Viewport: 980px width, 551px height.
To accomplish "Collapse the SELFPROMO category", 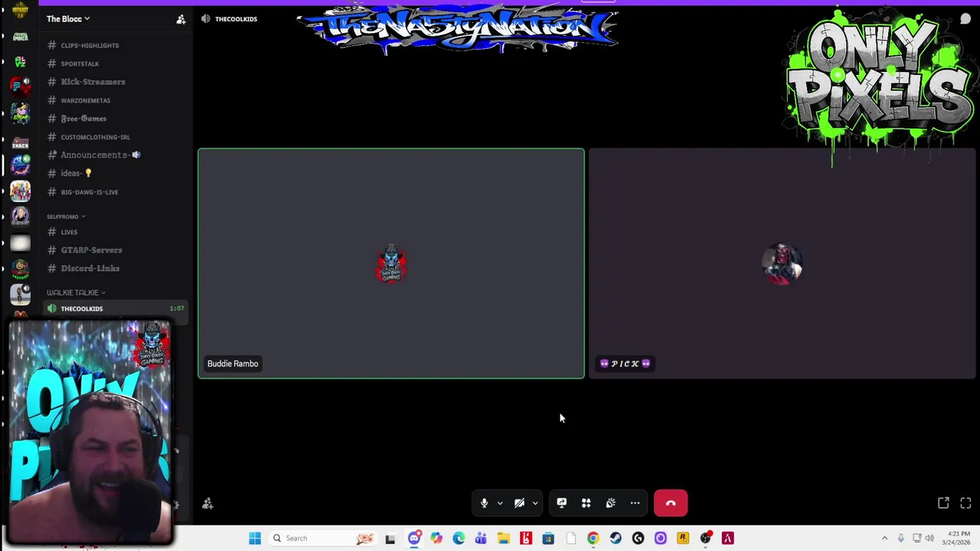I will pyautogui.click(x=66, y=217).
